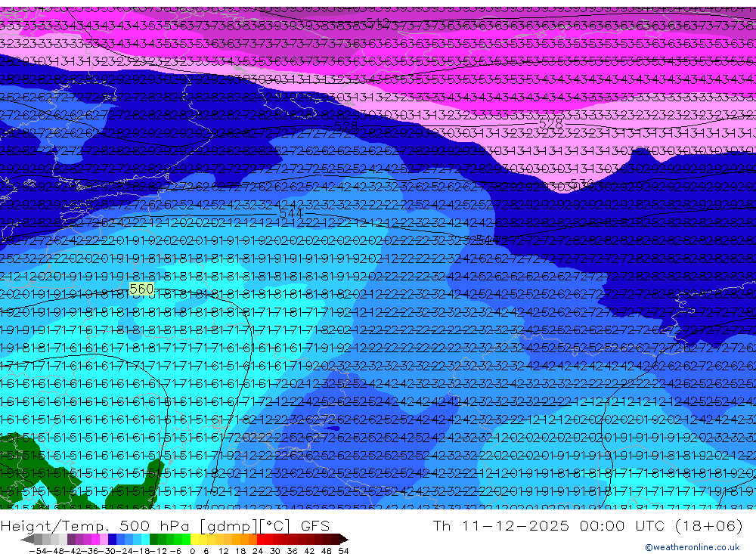Click the dark right arrow of the color scale
756x554 pixels.
tap(344, 540)
